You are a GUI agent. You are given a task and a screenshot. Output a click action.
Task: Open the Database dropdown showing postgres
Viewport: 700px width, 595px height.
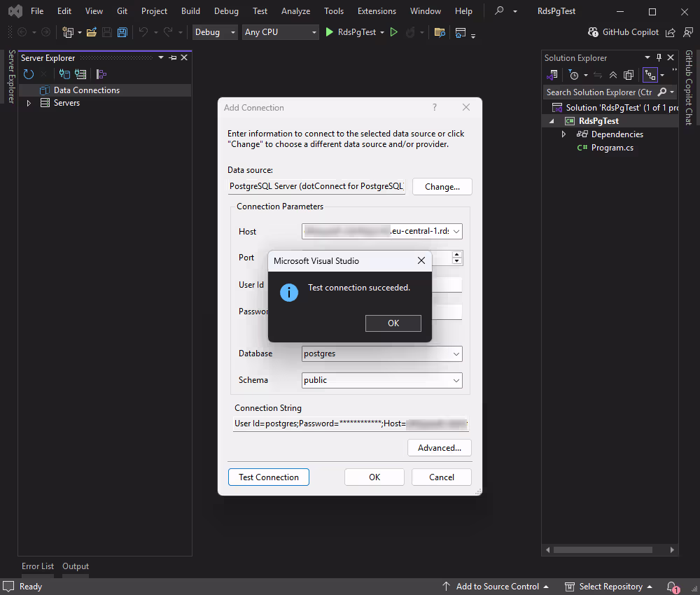[456, 353]
